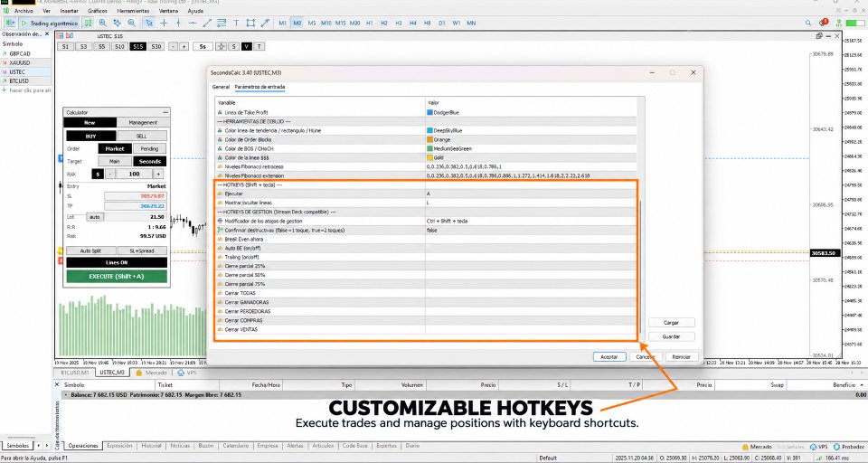868x463 pixels.
Task: Click the Ejecutar hotkey value A
Action: 429,194
